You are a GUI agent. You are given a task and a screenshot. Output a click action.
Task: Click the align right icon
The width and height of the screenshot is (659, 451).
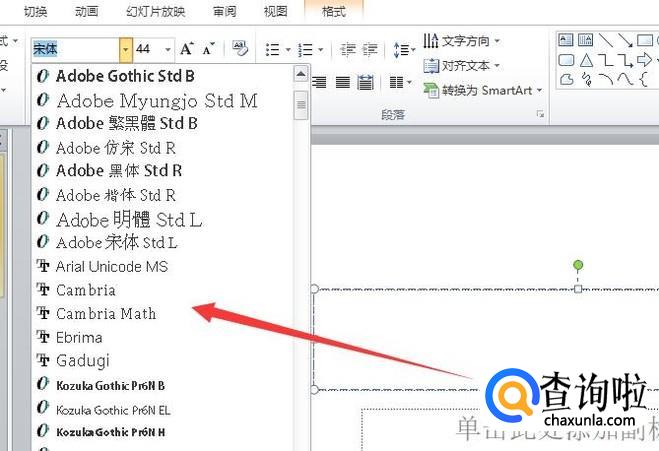click(319, 82)
